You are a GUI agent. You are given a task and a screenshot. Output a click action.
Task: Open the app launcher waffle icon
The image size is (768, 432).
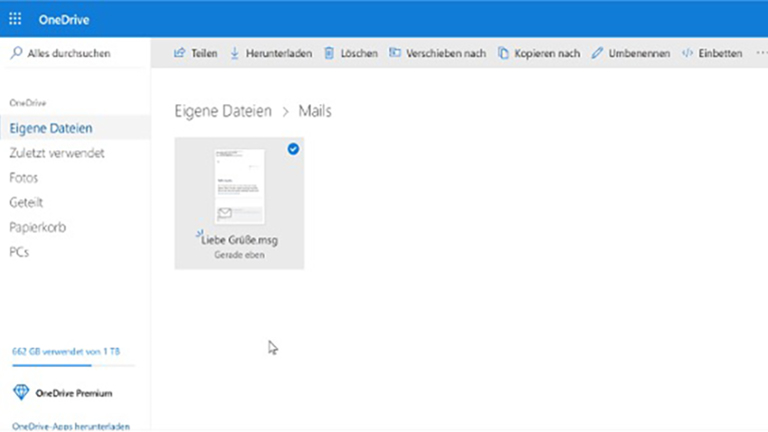15,18
